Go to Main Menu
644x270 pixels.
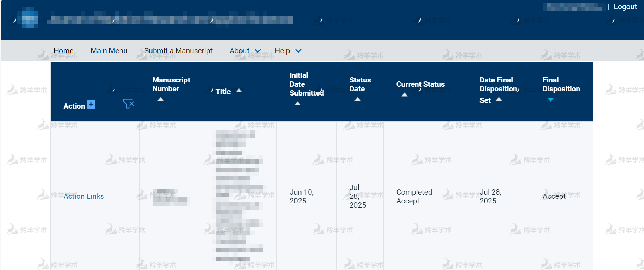(109, 51)
